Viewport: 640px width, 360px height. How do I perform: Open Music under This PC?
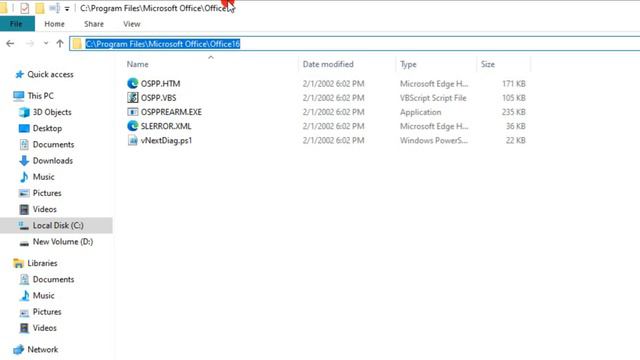[44, 177]
